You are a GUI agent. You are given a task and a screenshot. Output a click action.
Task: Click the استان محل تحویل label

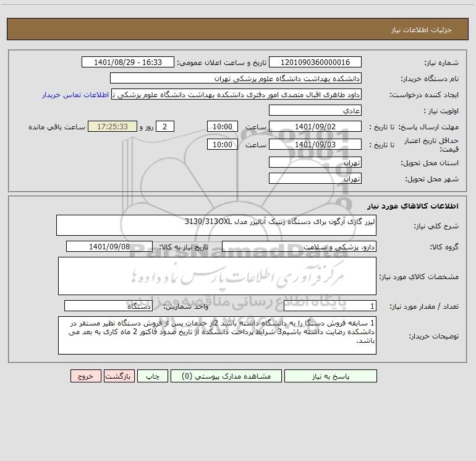430,163
